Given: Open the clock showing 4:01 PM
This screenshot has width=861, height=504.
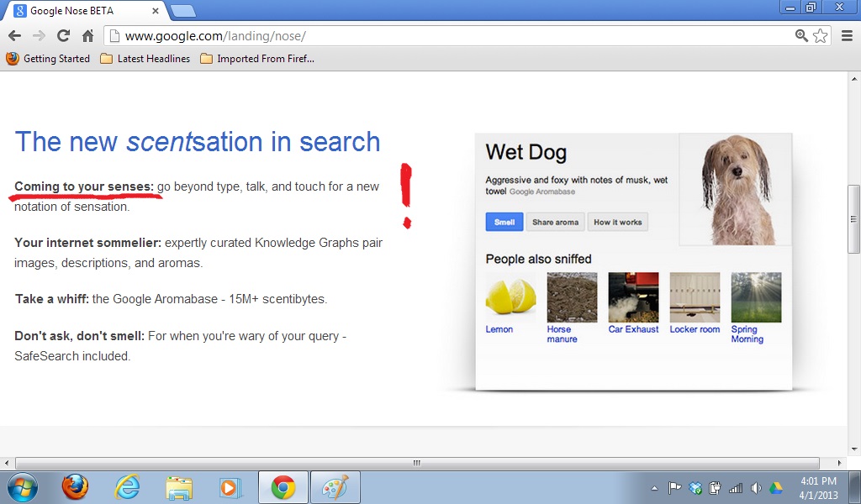Looking at the screenshot, I should 818,487.
